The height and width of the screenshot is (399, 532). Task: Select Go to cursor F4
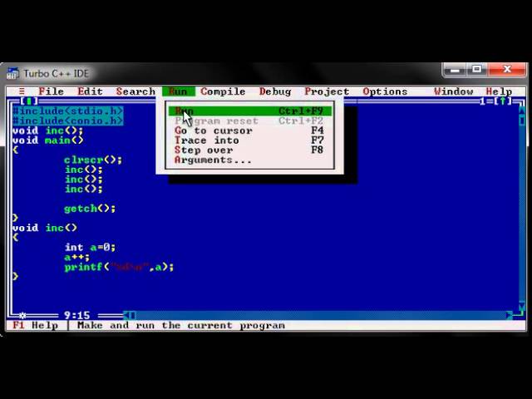coord(249,131)
